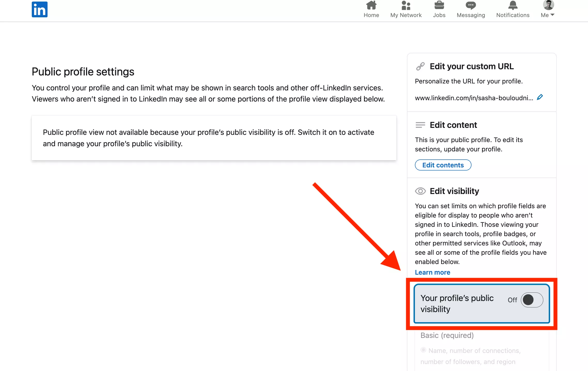Screen dimensions: 588x371
Task: Click the Home label in navigation
Action: 371,15
